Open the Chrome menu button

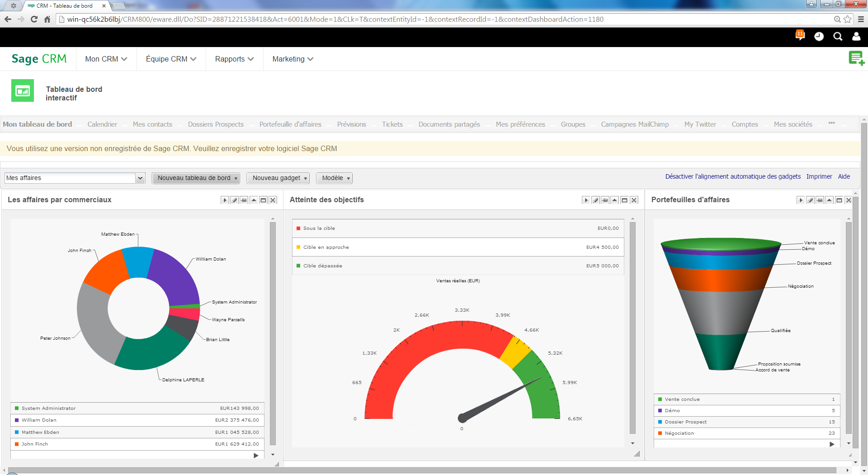coord(861,19)
